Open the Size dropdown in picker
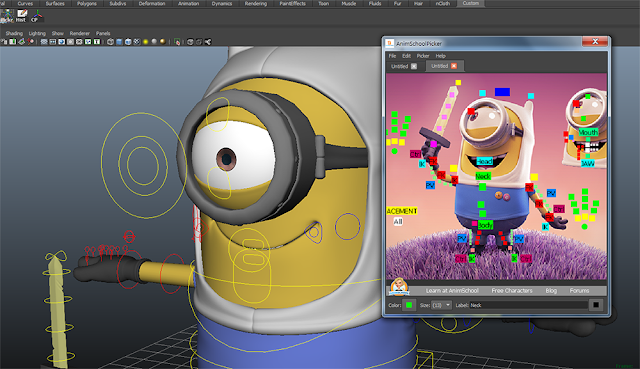The height and width of the screenshot is (369, 640). [x=441, y=305]
